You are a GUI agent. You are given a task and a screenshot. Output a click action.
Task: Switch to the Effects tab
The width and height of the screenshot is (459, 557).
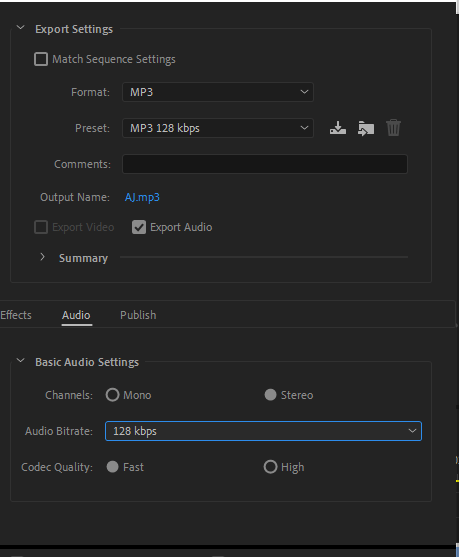click(16, 315)
